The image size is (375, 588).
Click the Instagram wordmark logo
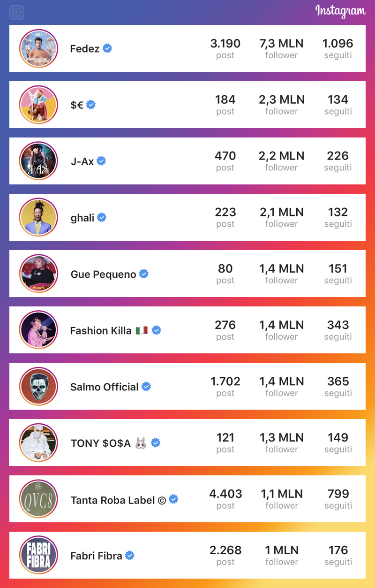tap(340, 11)
